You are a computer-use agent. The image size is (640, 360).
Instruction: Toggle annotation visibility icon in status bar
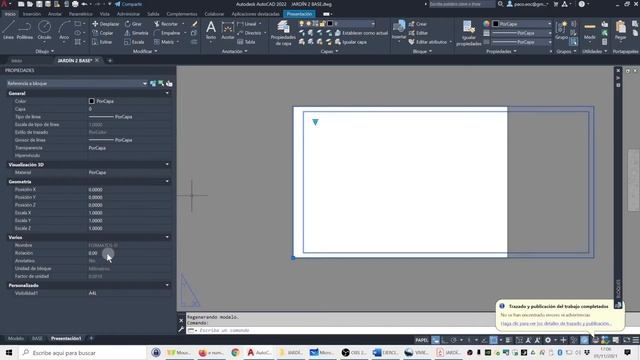click(x=529, y=340)
